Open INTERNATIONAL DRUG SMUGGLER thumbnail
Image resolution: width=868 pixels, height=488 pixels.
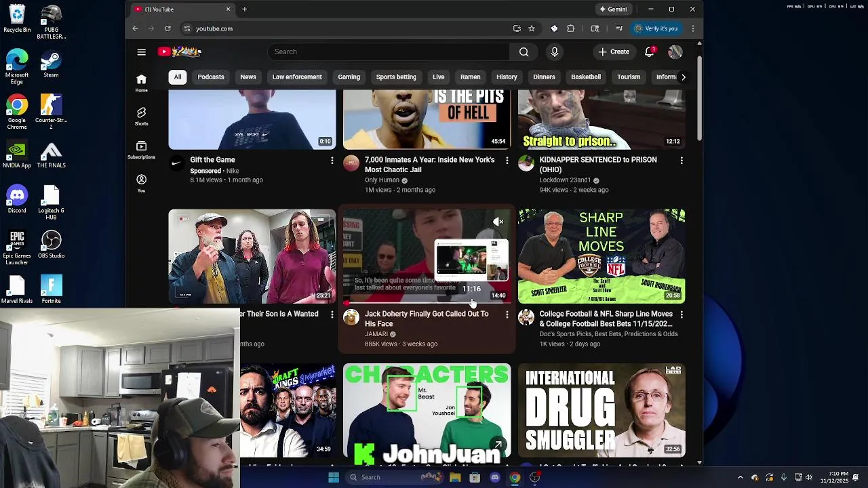click(601, 411)
